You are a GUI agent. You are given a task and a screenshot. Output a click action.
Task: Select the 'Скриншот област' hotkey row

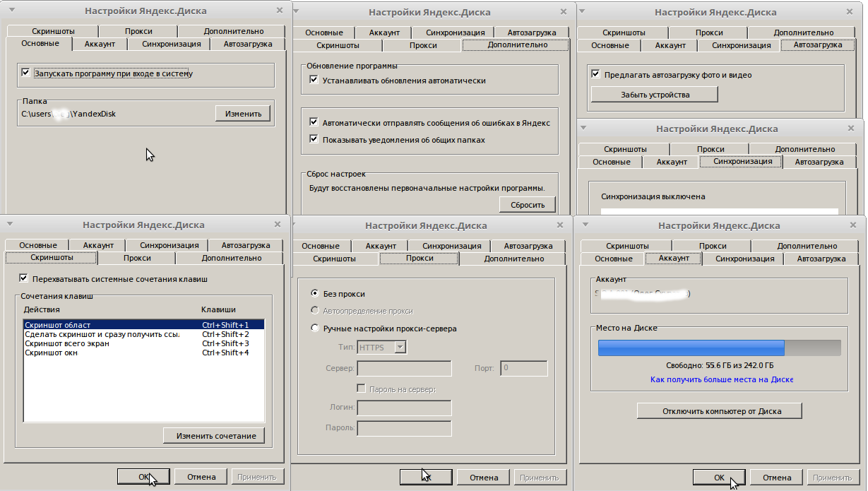point(143,324)
